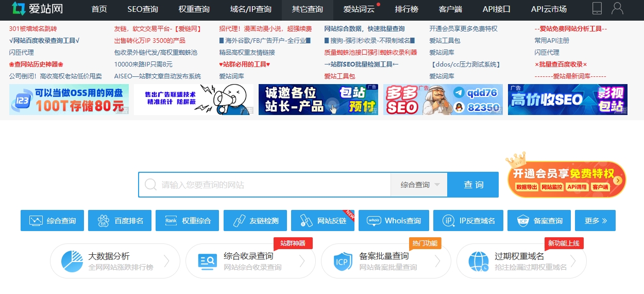Go to 排行榜 in navigation

[x=406, y=9]
